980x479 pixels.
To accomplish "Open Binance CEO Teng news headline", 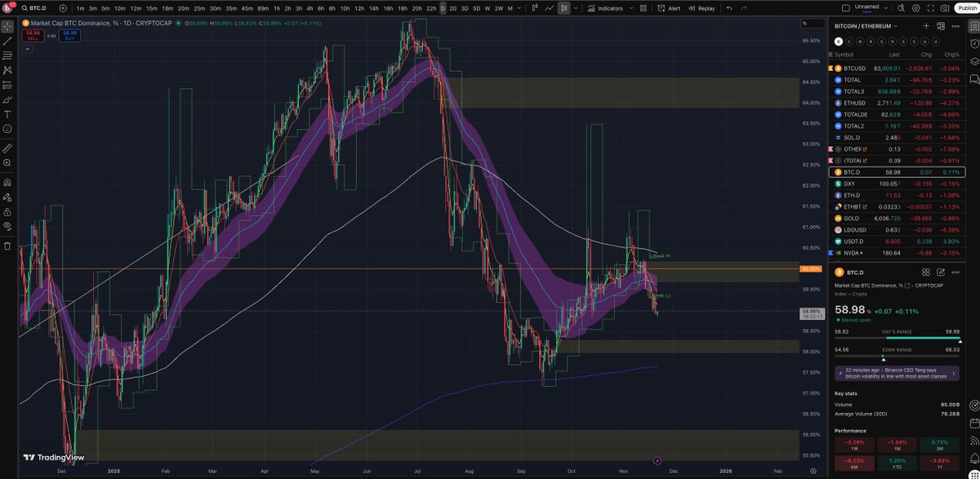I will (897, 373).
